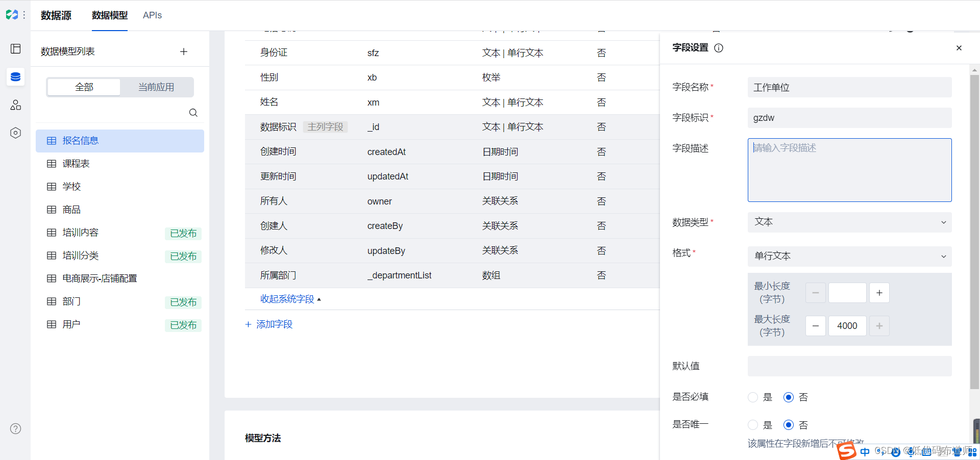This screenshot has width=980, height=460.
Task: Click 添加字段 to add a field
Action: 269,324
